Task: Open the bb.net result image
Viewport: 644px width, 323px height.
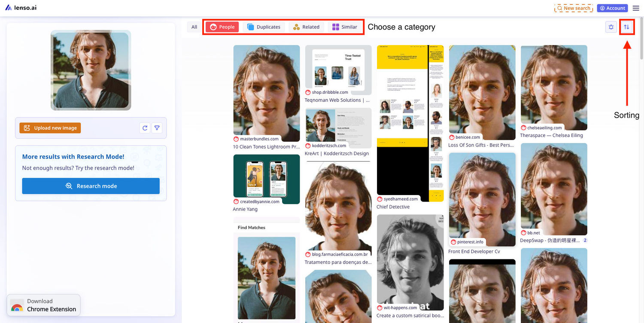Action: 554,189
